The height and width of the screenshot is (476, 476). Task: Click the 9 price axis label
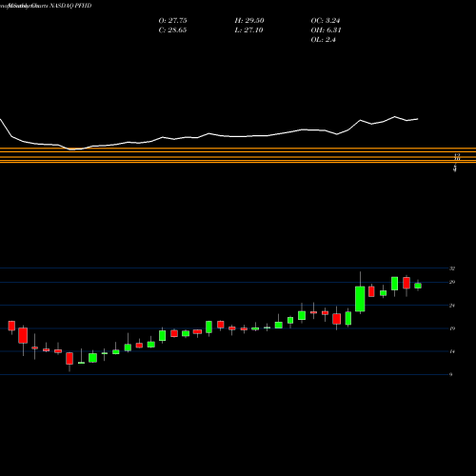pyautogui.click(x=450, y=374)
